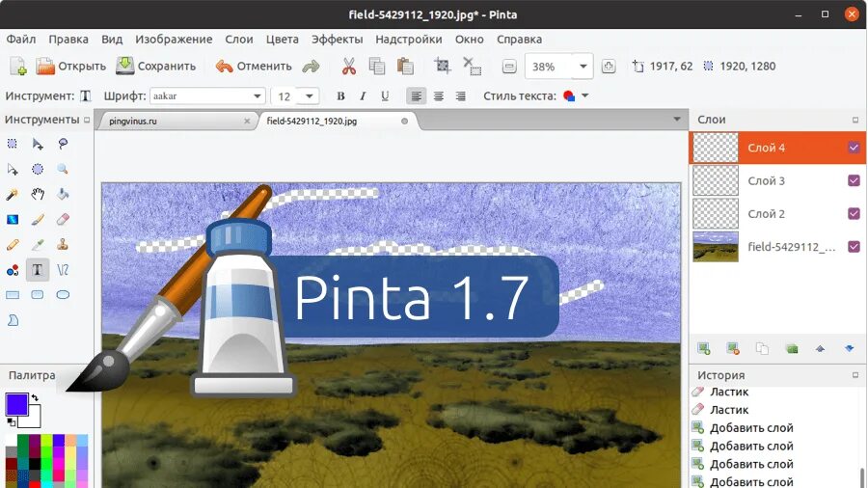This screenshot has height=488, width=868.
Task: Click the Открыть button
Action: click(70, 67)
